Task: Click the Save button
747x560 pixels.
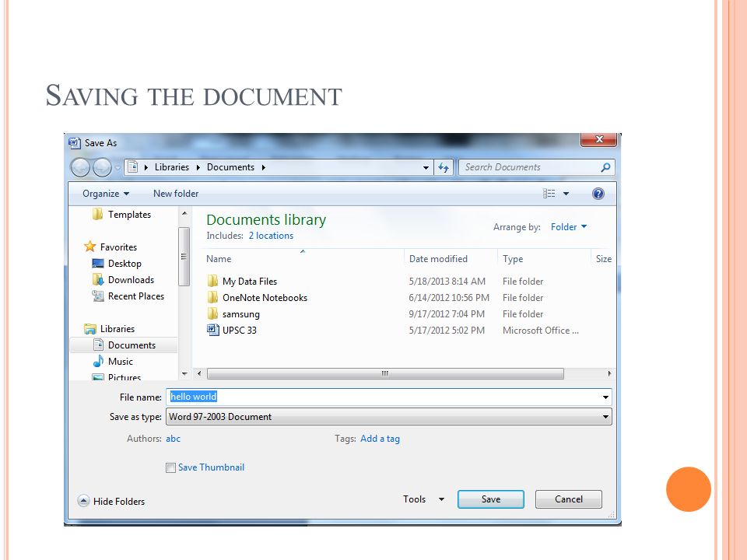Action: pos(491,499)
